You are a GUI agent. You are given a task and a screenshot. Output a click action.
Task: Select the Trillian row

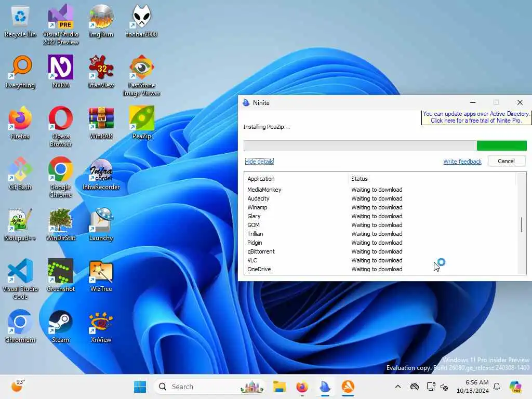coord(380,234)
